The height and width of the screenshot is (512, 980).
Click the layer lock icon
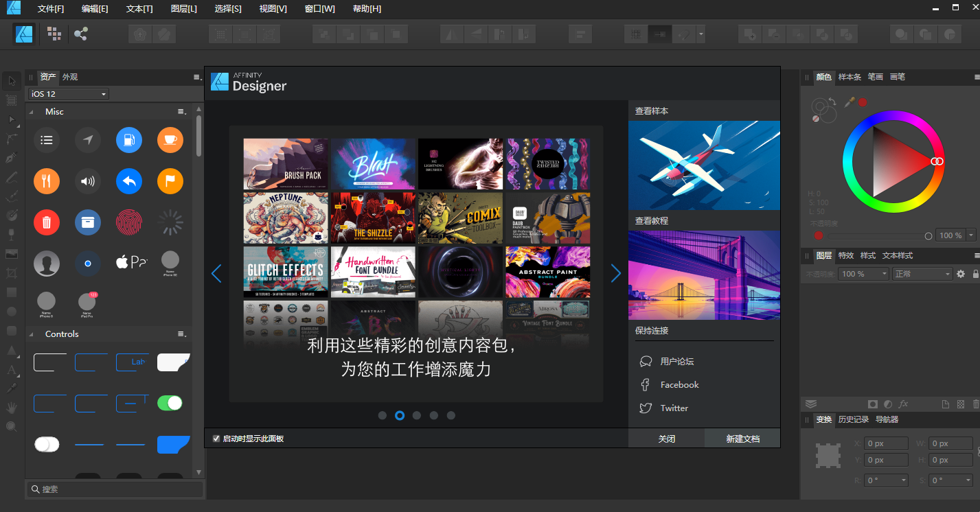pos(975,273)
